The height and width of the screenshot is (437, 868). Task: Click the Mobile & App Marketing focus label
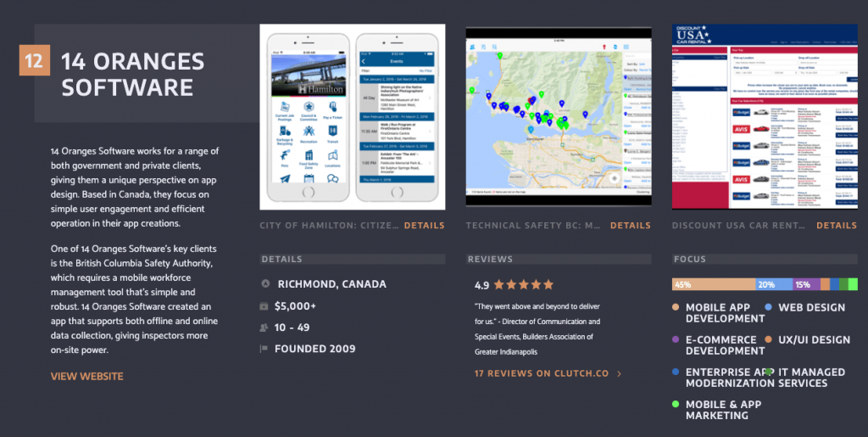pos(724,410)
